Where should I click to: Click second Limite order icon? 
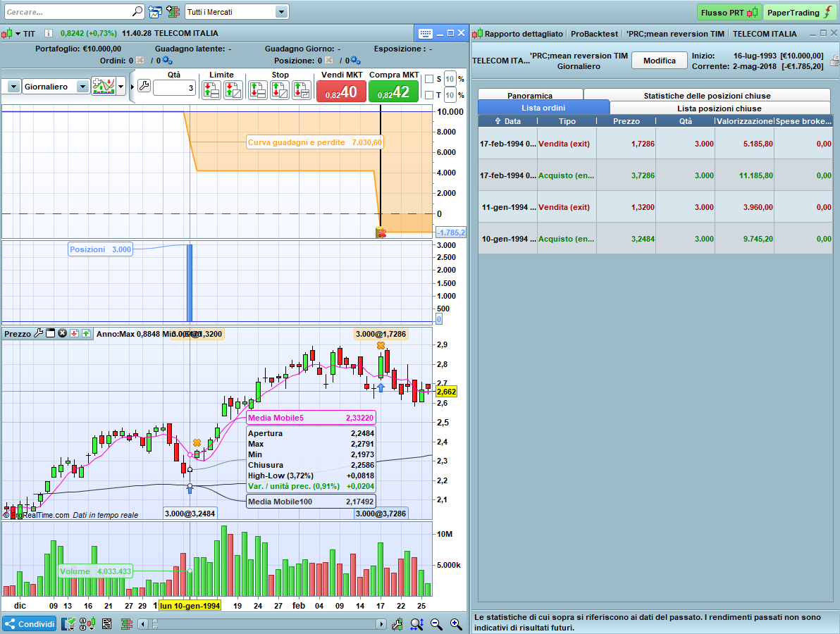tap(233, 90)
